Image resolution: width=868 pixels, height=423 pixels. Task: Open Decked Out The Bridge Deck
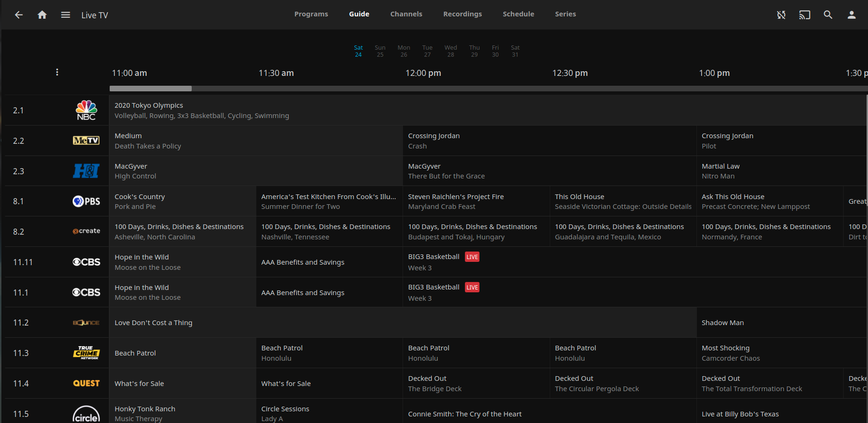(x=476, y=383)
